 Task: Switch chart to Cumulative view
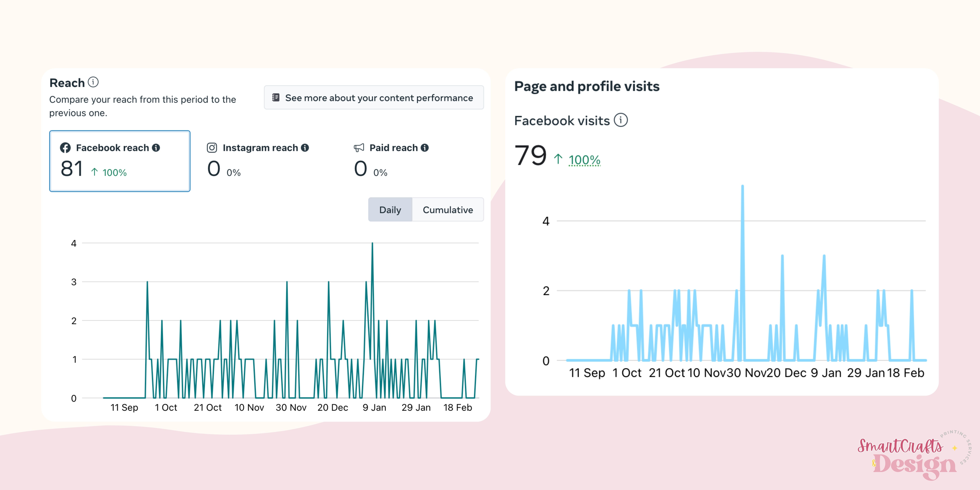(448, 210)
